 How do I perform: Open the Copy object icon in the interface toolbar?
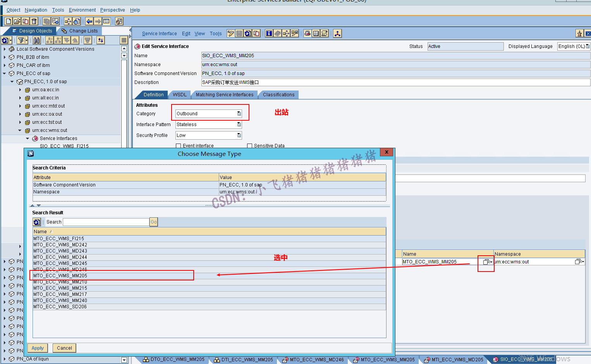pyautogui.click(x=256, y=34)
